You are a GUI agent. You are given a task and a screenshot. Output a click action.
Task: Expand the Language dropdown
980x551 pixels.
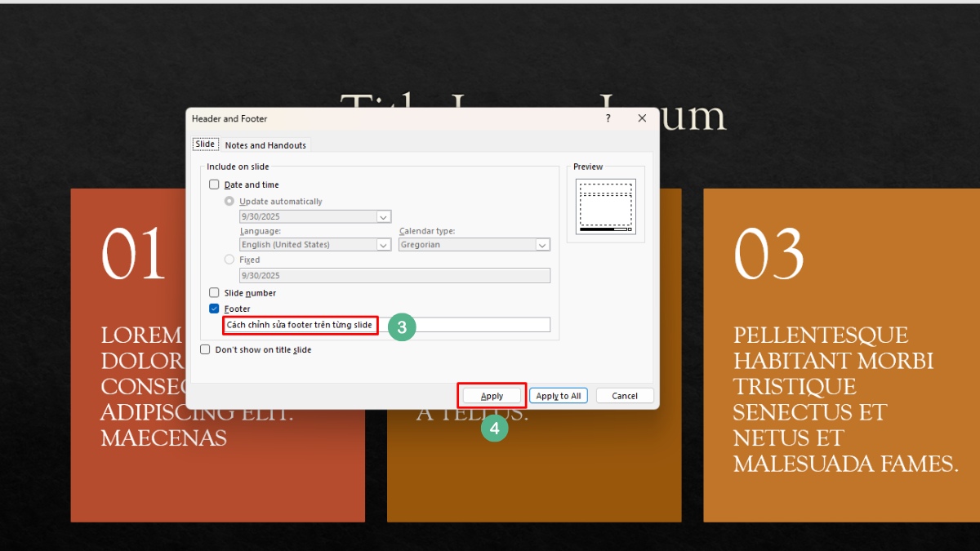pyautogui.click(x=384, y=244)
